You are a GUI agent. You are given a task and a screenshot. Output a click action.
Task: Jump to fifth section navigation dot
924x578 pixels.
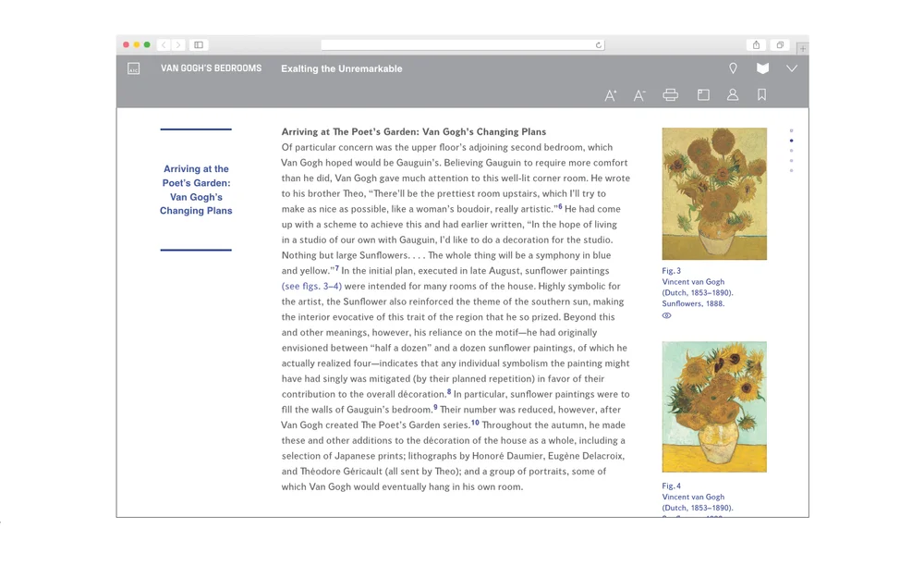pyautogui.click(x=792, y=170)
